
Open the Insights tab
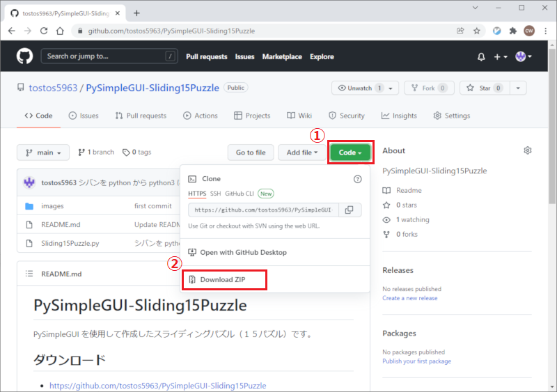point(399,116)
